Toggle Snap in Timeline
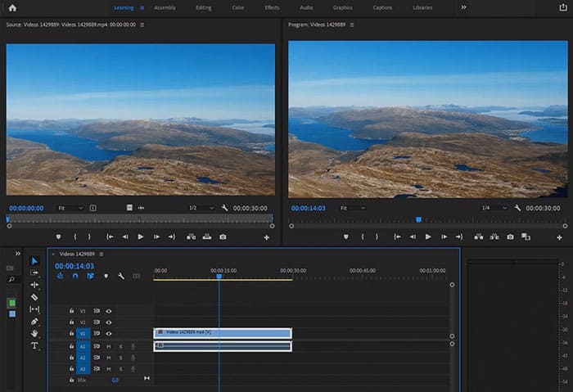Image resolution: width=573 pixels, height=392 pixels. (75, 276)
